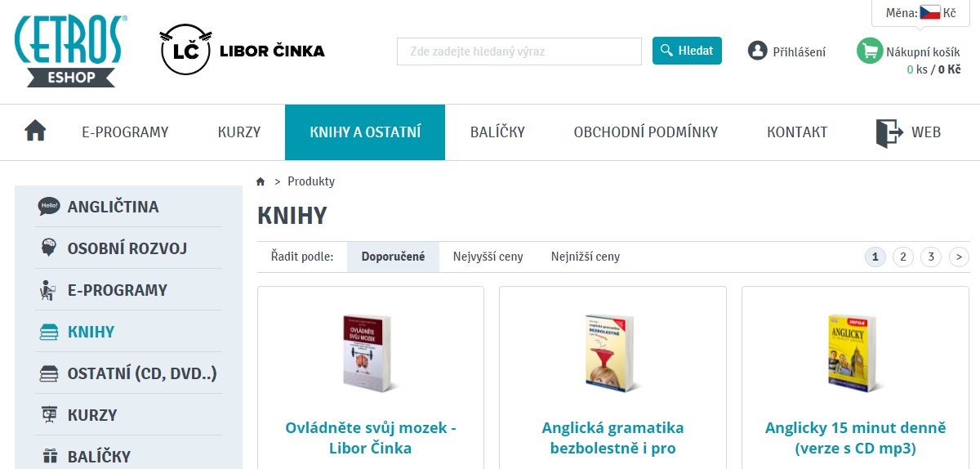
Task: Click the Hledat search button
Action: point(688,51)
